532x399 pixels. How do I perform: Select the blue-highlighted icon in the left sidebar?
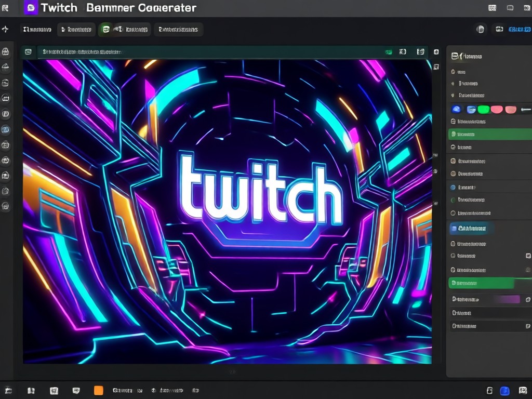5,129
